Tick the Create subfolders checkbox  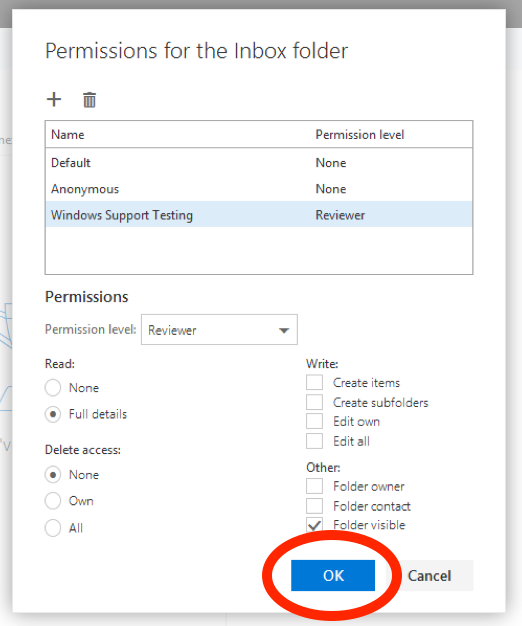click(314, 402)
